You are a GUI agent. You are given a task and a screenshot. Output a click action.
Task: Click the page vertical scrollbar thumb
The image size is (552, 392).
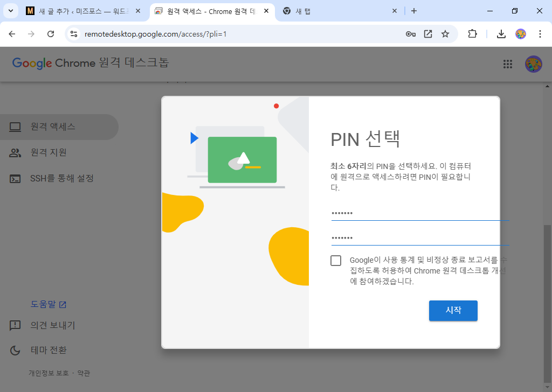548,304
